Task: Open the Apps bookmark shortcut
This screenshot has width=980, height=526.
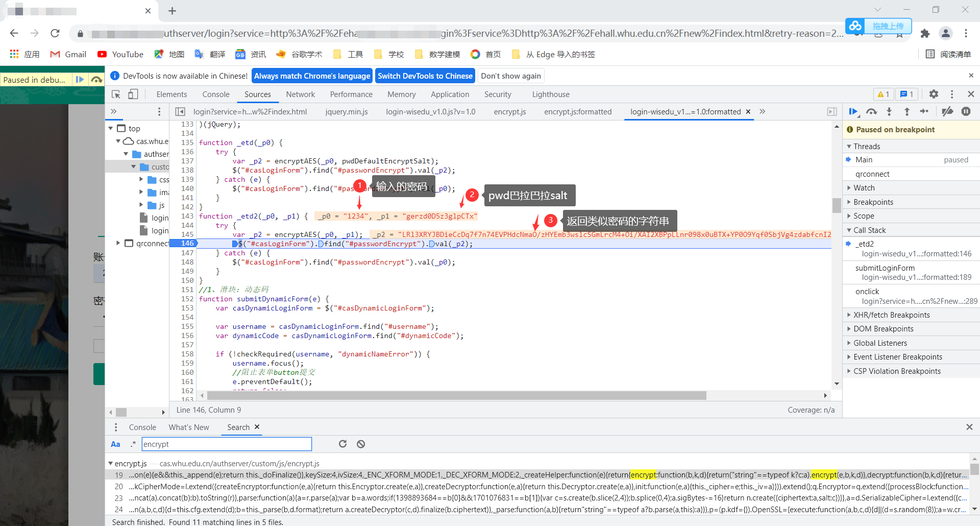Action: (x=24, y=54)
